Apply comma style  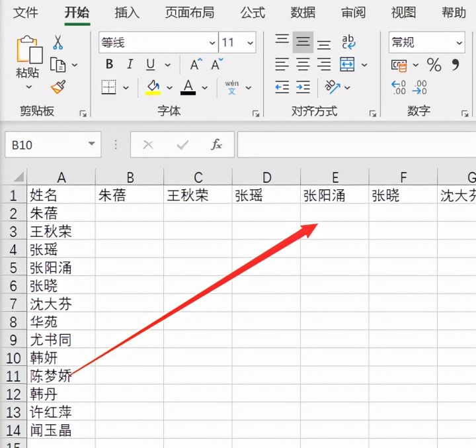coord(456,65)
